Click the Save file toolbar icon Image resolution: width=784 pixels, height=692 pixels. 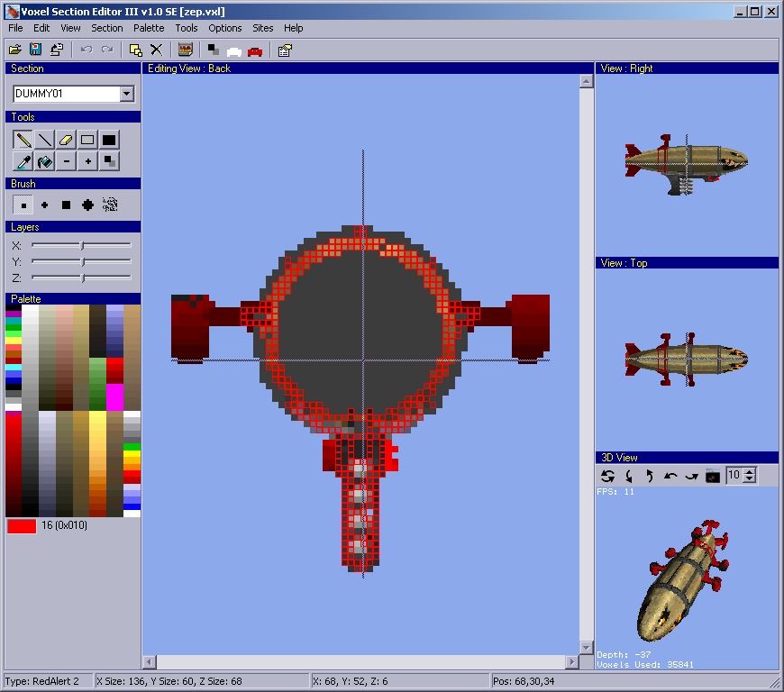point(36,50)
